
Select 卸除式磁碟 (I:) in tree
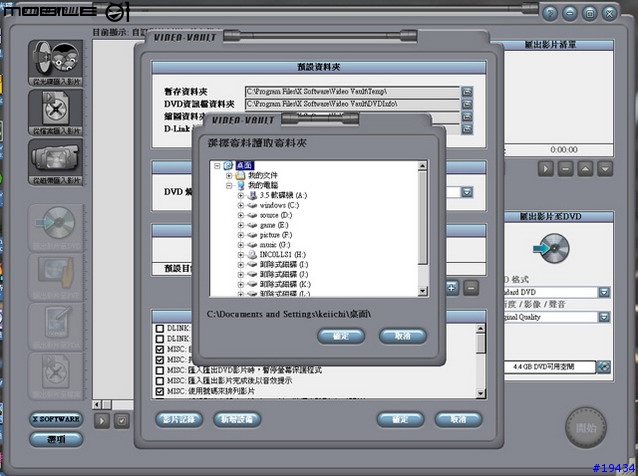284,264
